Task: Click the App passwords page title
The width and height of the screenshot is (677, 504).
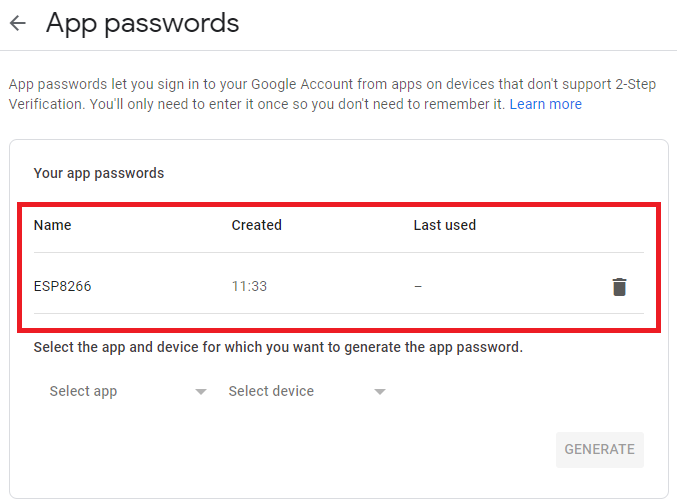Action: coord(143,23)
